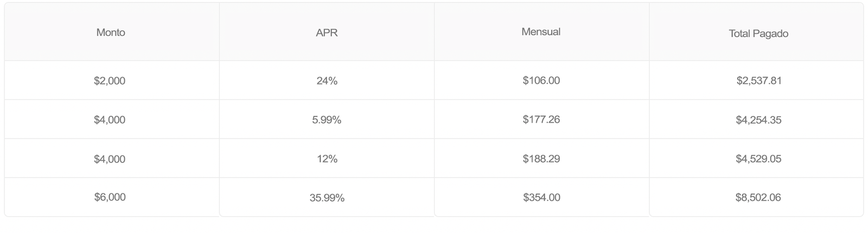Select the 35.99% APR cell

click(x=327, y=198)
